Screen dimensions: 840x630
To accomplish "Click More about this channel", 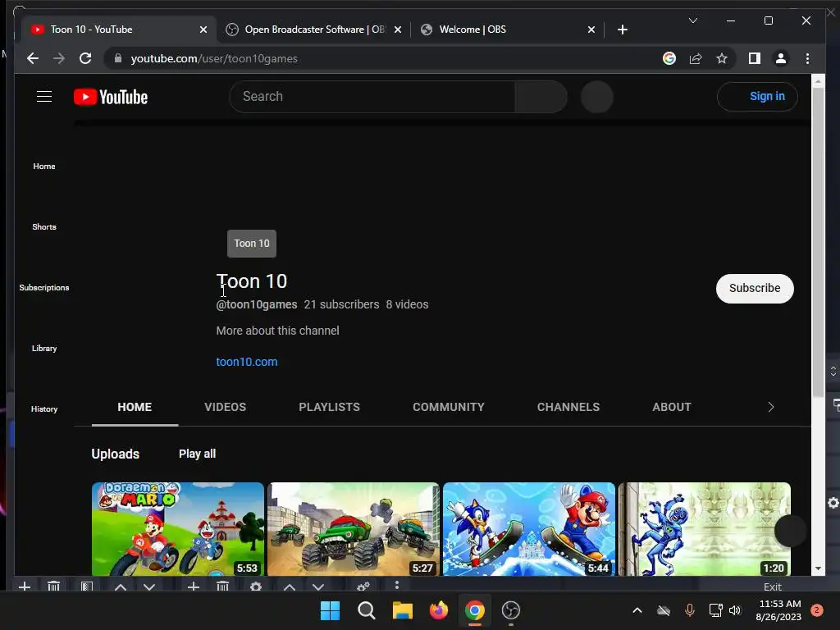I will pos(277,331).
